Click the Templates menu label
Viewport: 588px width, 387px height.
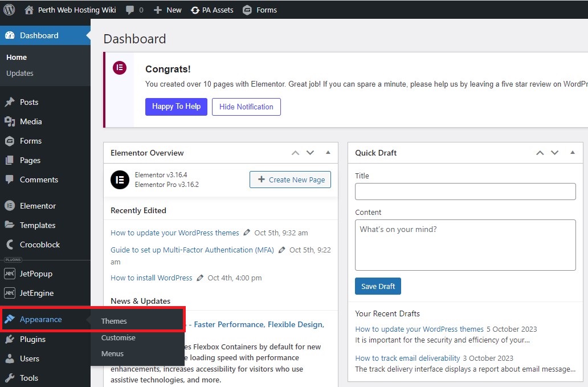pyautogui.click(x=38, y=225)
